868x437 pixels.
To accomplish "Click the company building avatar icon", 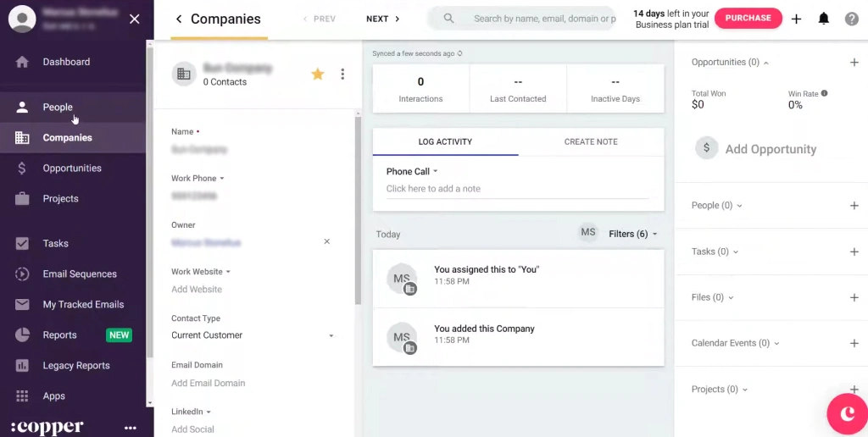I will [x=184, y=75].
